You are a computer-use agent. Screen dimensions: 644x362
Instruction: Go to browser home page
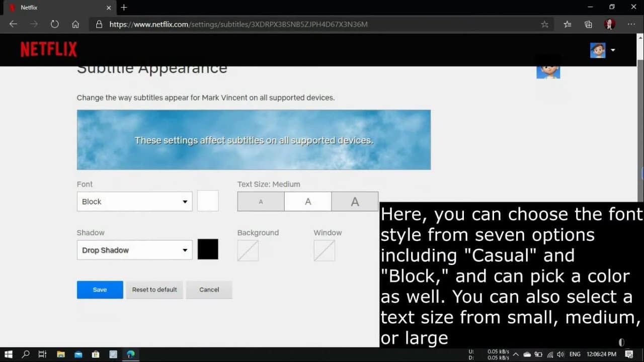(75, 24)
